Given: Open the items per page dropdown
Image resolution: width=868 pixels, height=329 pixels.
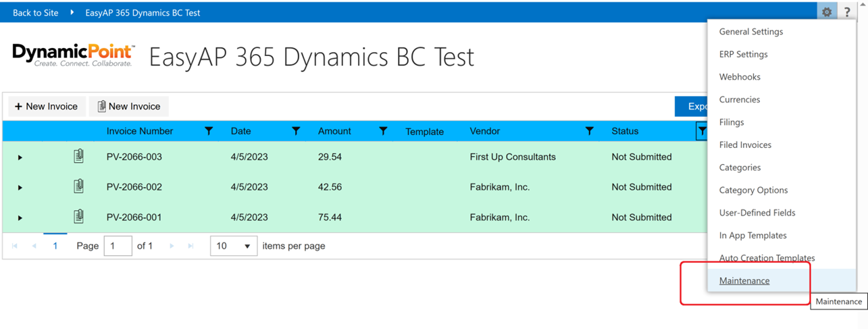Looking at the screenshot, I should click(233, 246).
